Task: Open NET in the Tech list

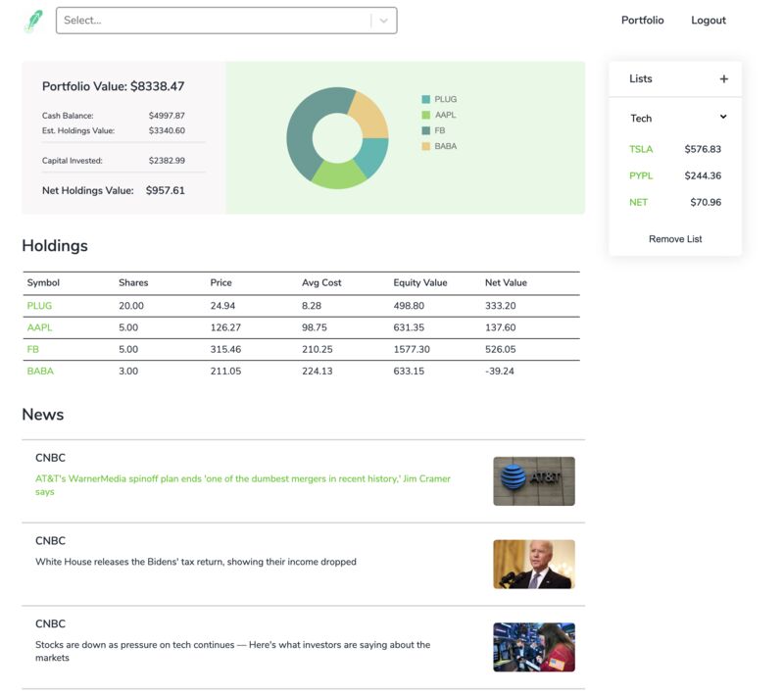Action: click(639, 203)
